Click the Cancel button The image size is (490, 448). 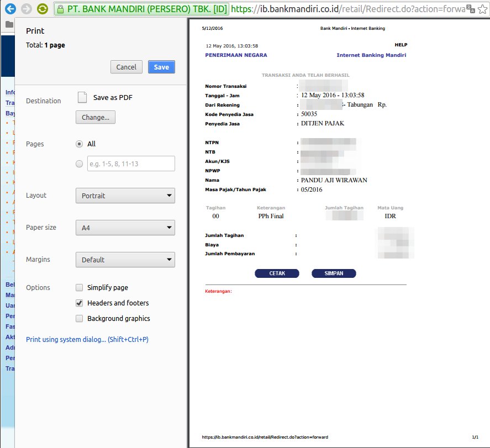point(127,67)
